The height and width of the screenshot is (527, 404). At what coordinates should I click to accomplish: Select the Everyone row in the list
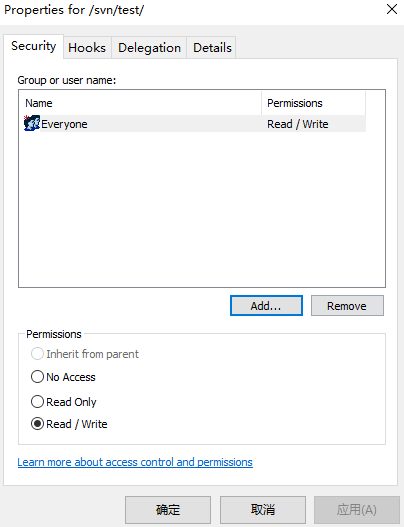pyautogui.click(x=195, y=124)
